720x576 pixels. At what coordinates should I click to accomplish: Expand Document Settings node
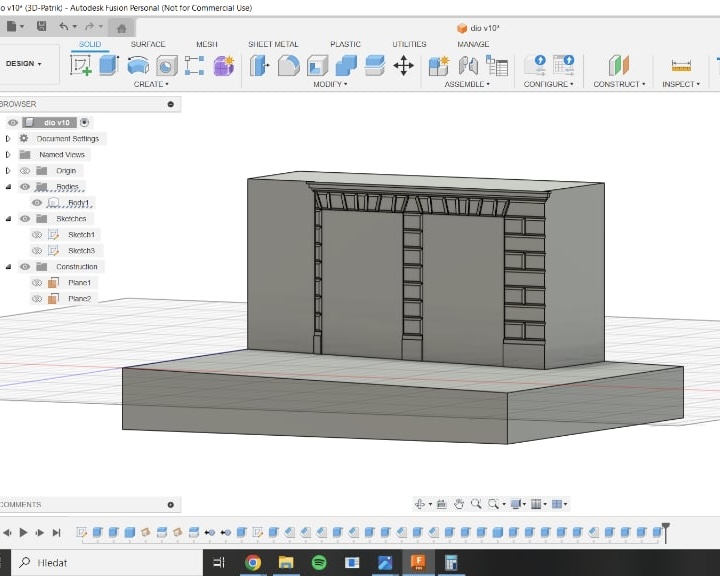point(8,139)
